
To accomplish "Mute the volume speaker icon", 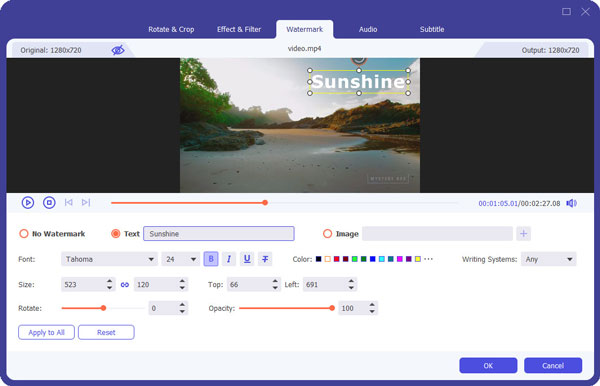I will (x=571, y=203).
